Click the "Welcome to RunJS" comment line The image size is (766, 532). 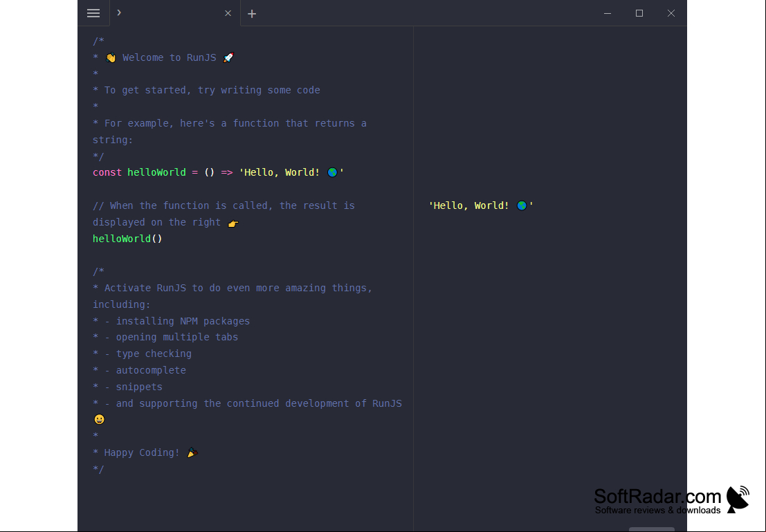(x=164, y=57)
